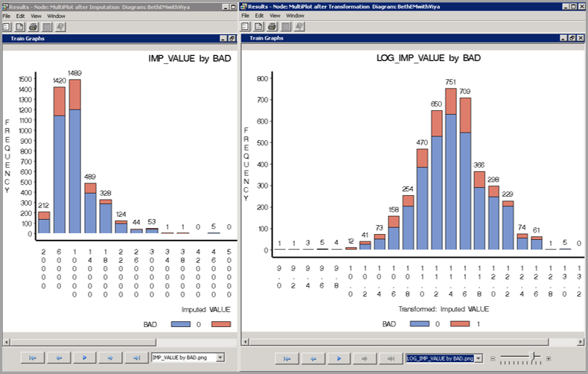588x374 pixels.
Task: Click left scroll arrow in Imputation graph panel
Action: click(x=7, y=342)
